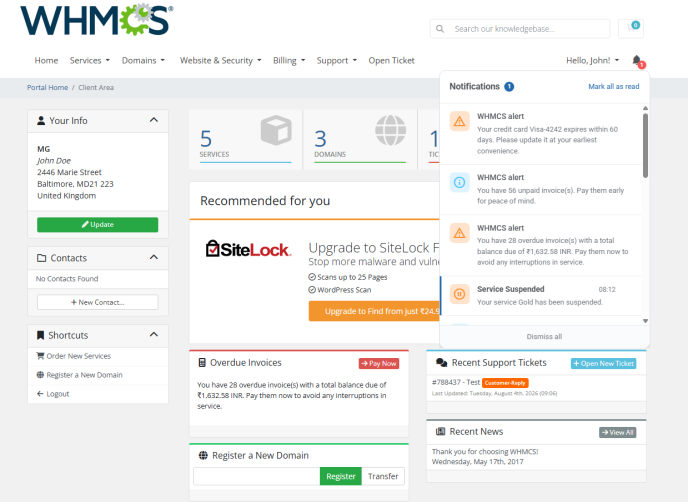This screenshot has height=502, width=688.
Task: Collapse the Contacts panel
Action: [x=154, y=257]
